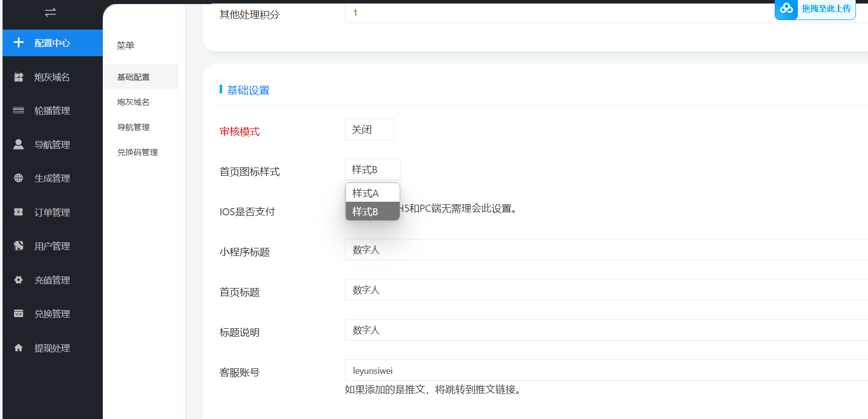Click the red 审核模式 label
868x419 pixels.
(x=240, y=131)
